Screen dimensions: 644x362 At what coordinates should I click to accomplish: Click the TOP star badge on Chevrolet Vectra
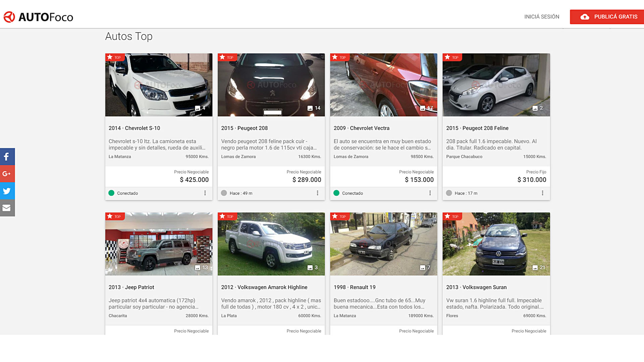[x=340, y=57]
